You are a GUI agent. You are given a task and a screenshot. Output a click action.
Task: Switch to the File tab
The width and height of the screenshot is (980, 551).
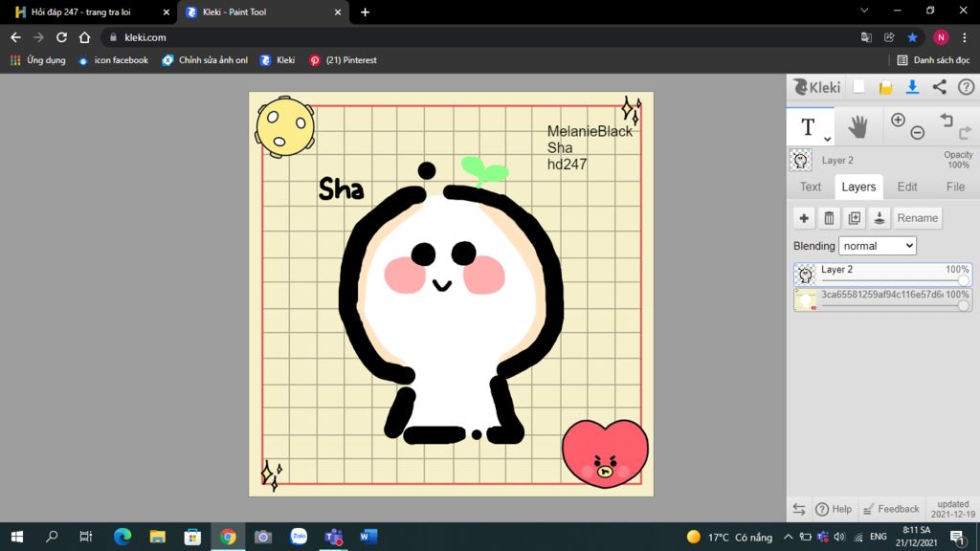pyautogui.click(x=955, y=187)
